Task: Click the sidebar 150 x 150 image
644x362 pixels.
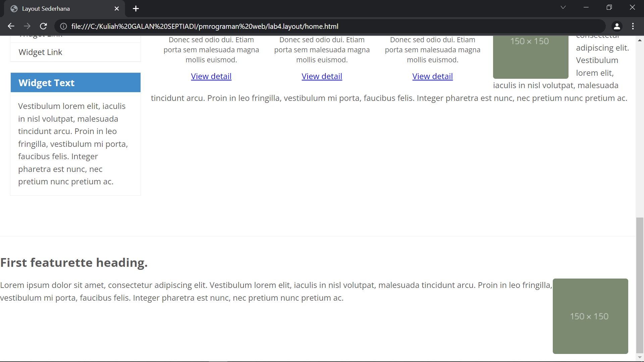Action: pyautogui.click(x=531, y=57)
